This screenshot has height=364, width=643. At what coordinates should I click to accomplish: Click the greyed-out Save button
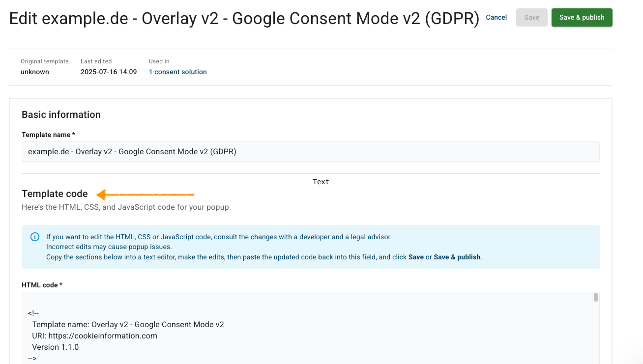(x=531, y=17)
